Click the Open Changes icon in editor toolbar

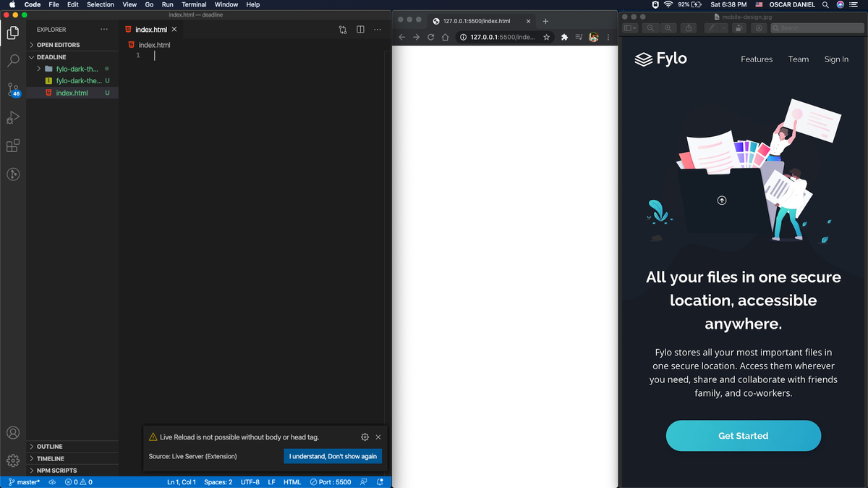click(343, 30)
